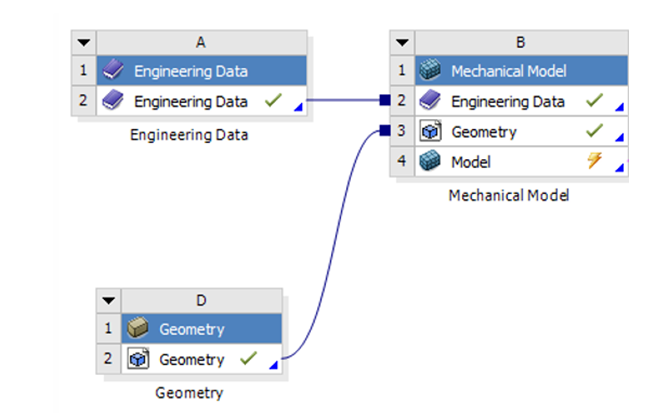Click the refresh lightning bolt status on Model
Image resolution: width=661 pixels, height=413 pixels.
pyautogui.click(x=594, y=161)
